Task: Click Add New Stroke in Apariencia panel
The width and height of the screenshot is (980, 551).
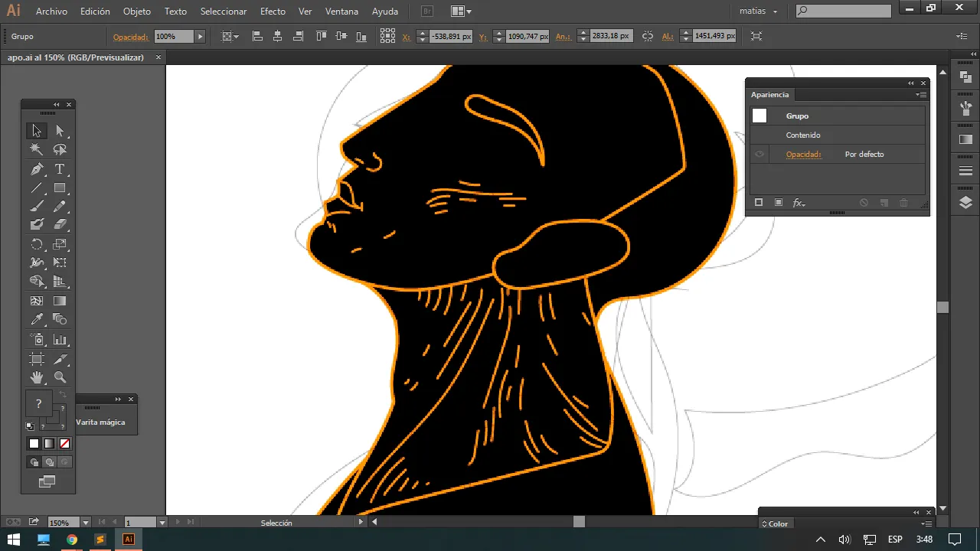Action: (759, 203)
